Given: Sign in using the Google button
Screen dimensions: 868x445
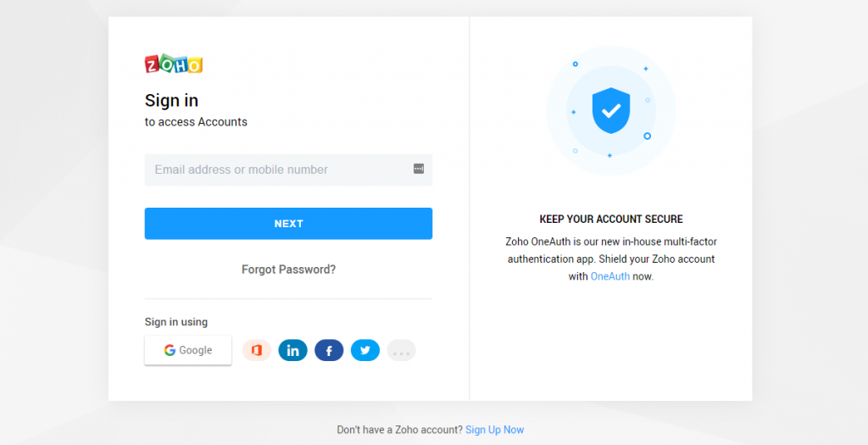Looking at the screenshot, I should tap(188, 350).
